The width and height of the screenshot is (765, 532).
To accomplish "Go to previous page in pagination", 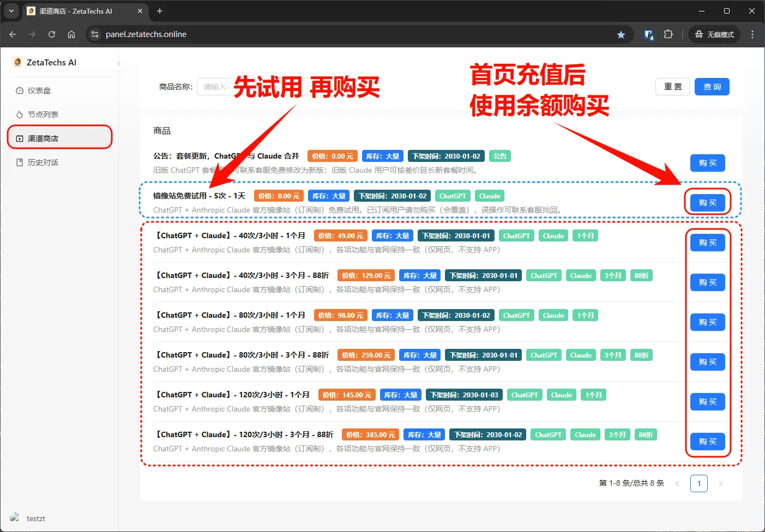I will (677, 483).
